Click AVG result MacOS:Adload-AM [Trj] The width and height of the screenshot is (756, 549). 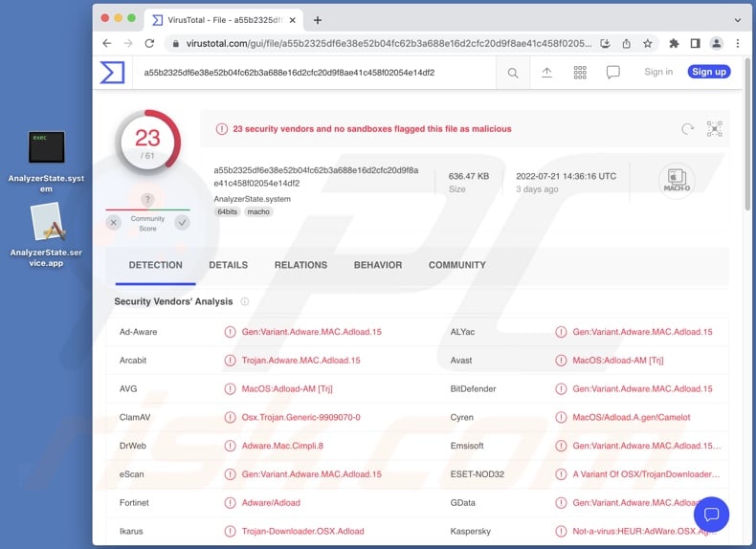click(287, 389)
